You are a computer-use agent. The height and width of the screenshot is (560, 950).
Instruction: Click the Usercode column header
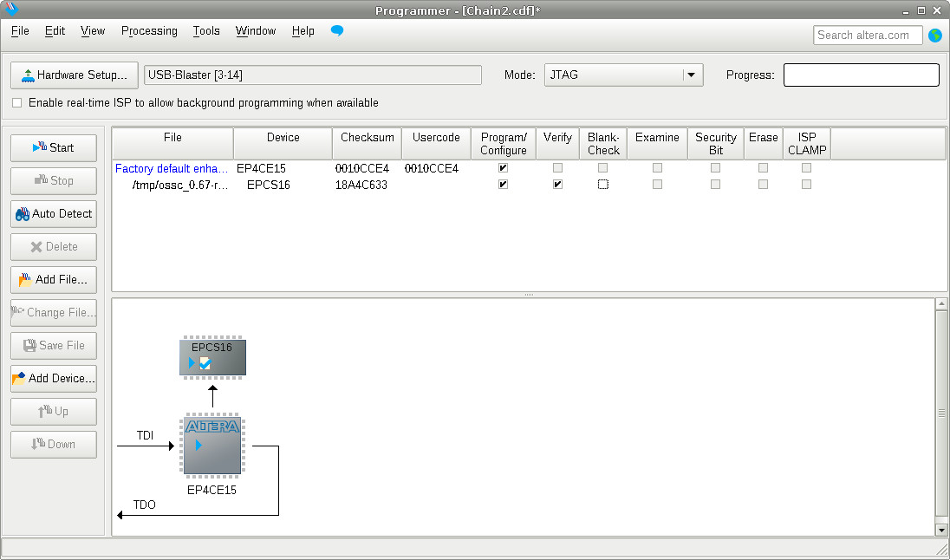(x=436, y=144)
